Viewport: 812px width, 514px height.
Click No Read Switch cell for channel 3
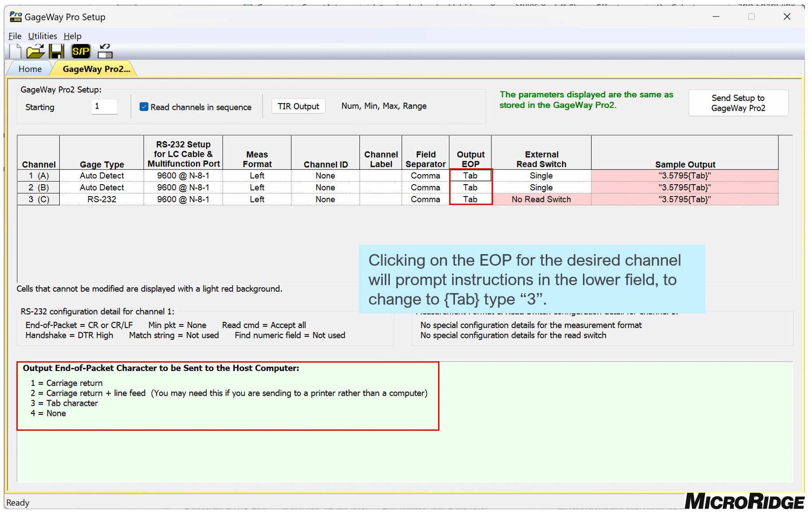[541, 199]
